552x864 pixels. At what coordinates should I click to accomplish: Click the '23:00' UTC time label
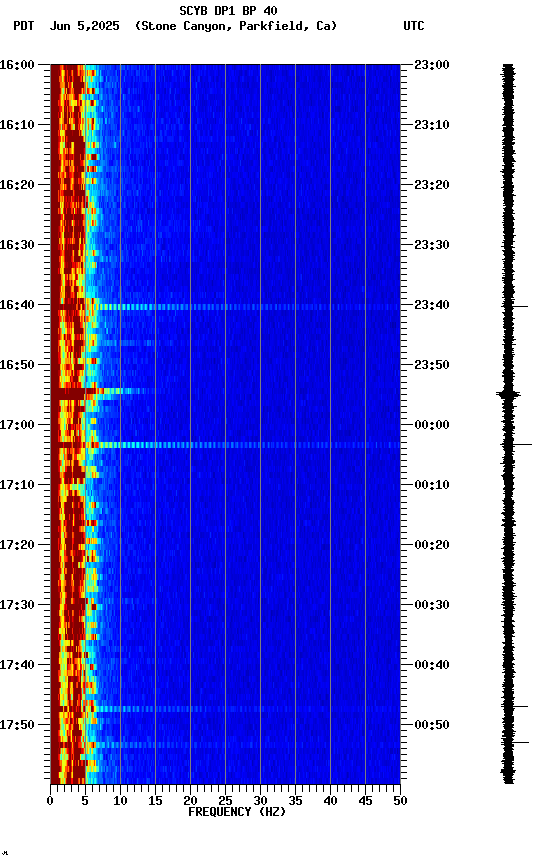click(432, 65)
